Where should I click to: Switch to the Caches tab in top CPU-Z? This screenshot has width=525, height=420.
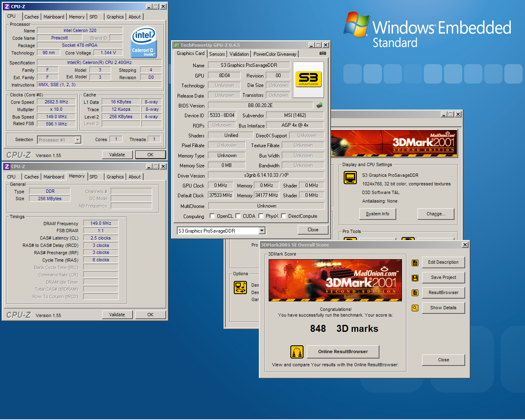pyautogui.click(x=32, y=17)
